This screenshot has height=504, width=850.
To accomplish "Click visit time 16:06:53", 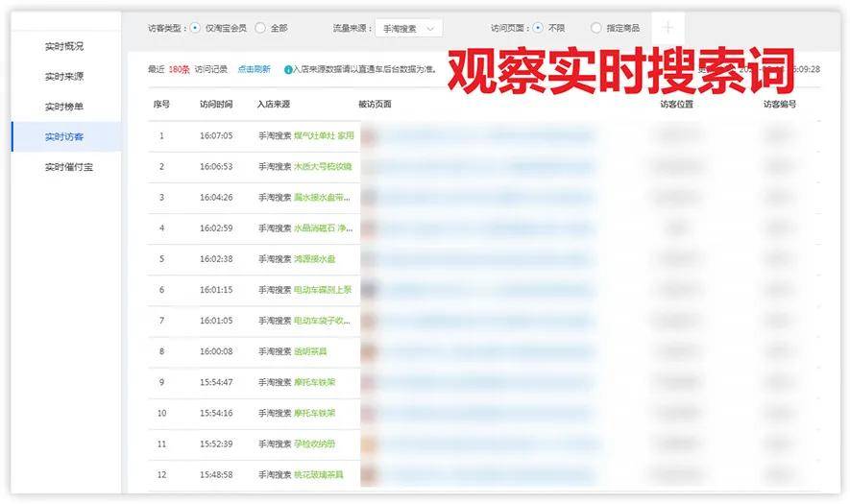I will click(216, 167).
